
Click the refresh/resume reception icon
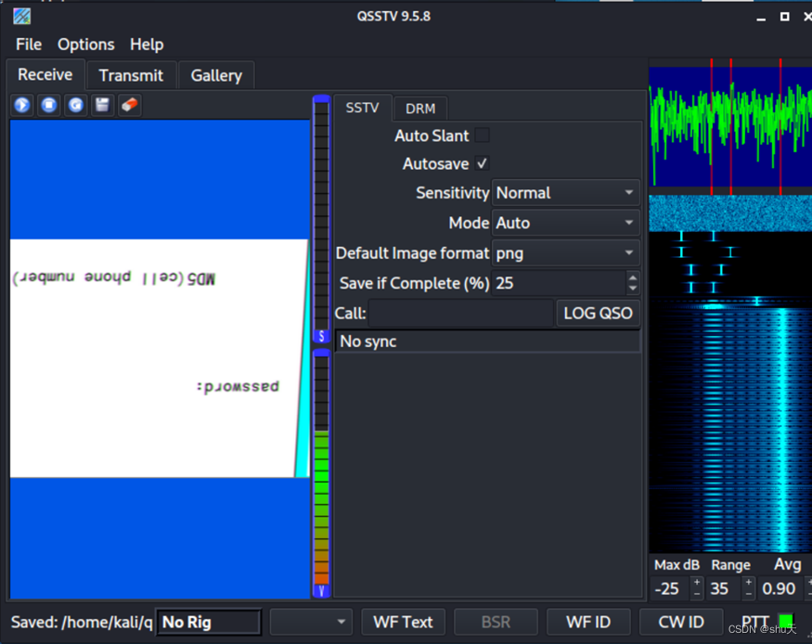[74, 105]
